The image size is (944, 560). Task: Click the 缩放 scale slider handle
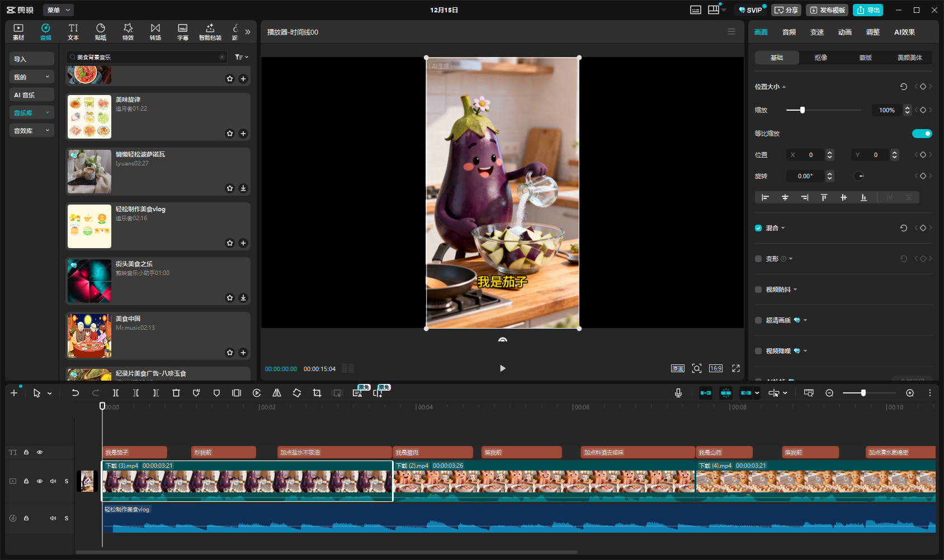(803, 110)
